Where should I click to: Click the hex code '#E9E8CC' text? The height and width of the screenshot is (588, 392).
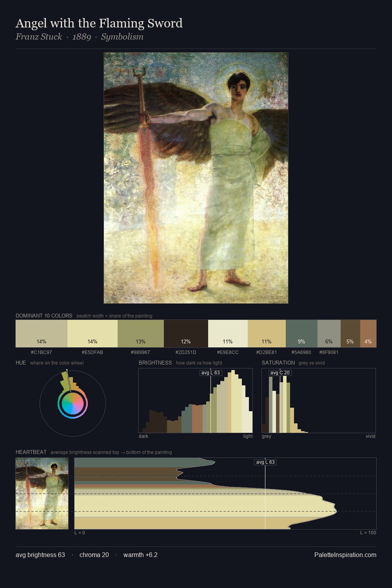pyautogui.click(x=228, y=352)
